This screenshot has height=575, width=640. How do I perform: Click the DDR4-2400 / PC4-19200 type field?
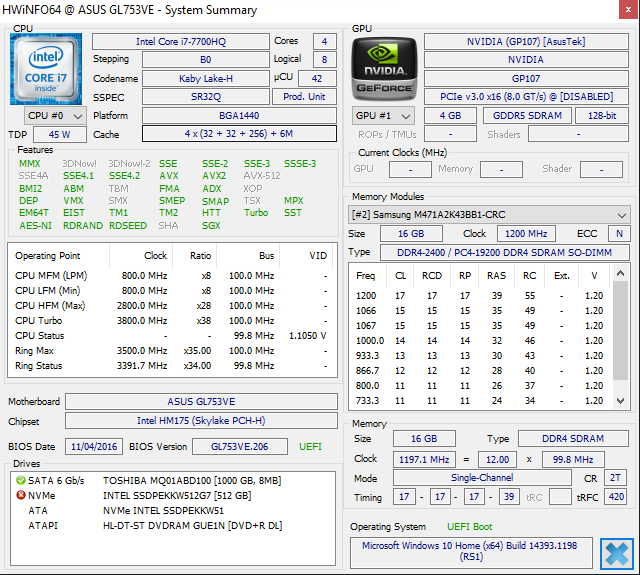[x=504, y=253]
